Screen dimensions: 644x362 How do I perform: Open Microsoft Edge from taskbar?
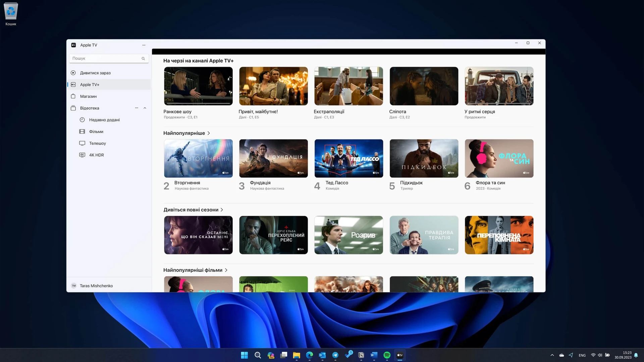click(x=309, y=355)
